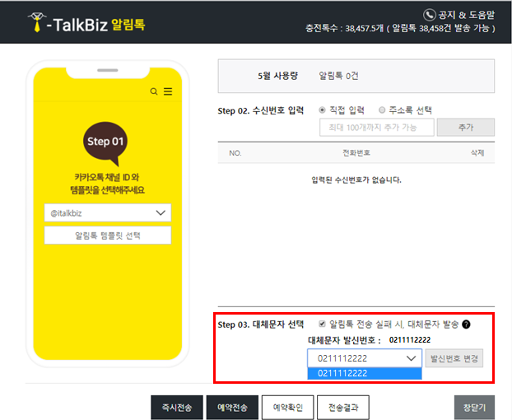Click the 대체문자 발신번호 value 0211112222

(x=410, y=340)
